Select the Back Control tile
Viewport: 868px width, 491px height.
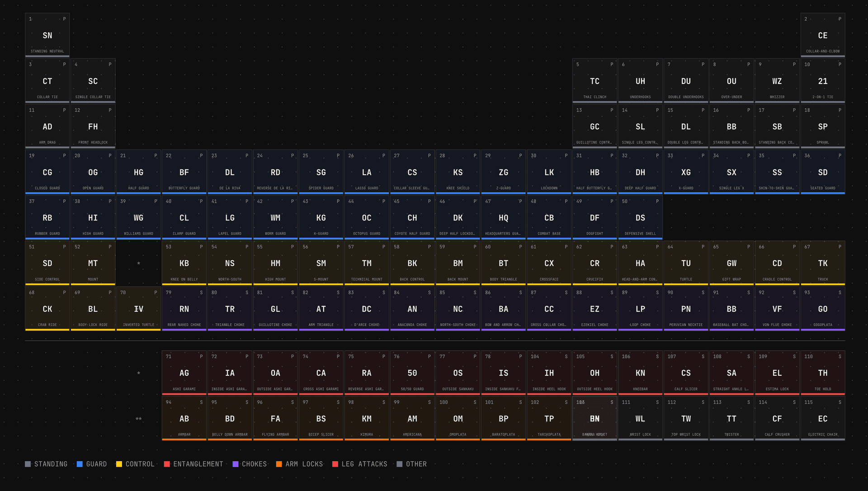click(412, 263)
